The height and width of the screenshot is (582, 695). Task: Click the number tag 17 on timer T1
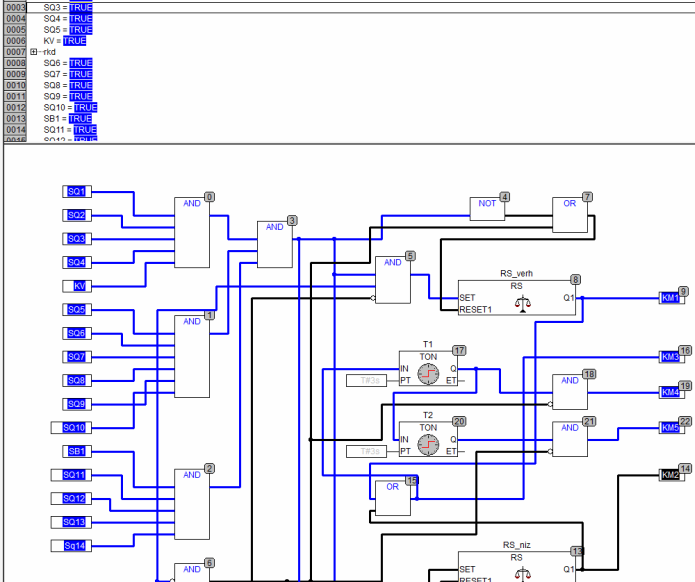pos(459,351)
